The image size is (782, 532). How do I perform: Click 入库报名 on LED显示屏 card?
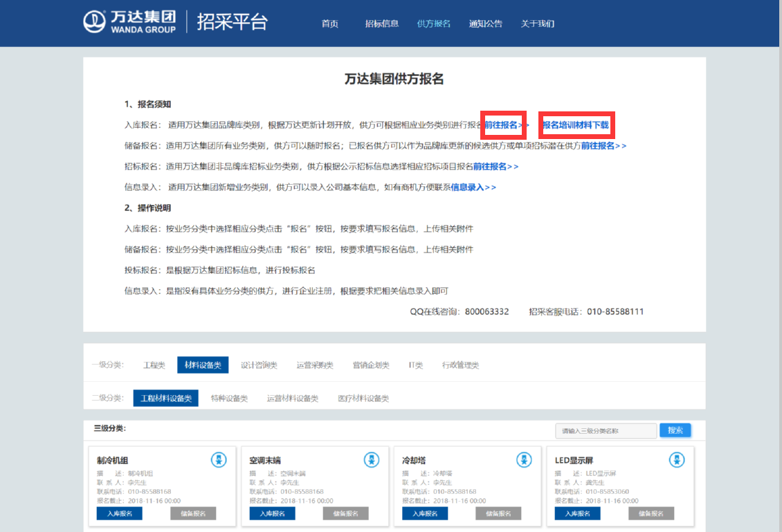pos(578,513)
